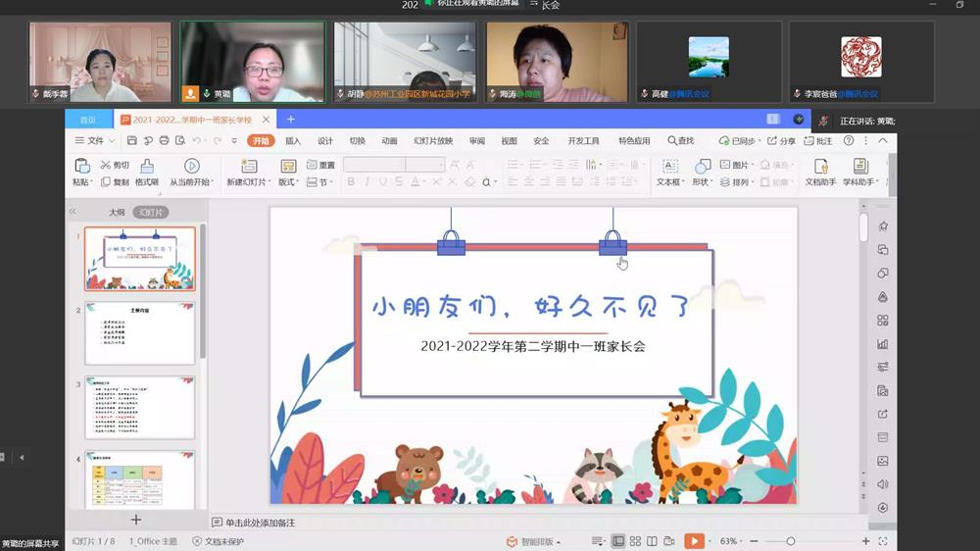Open the Design (设计) ribbon tab
Screen dimensions: 980x551
[325, 141]
